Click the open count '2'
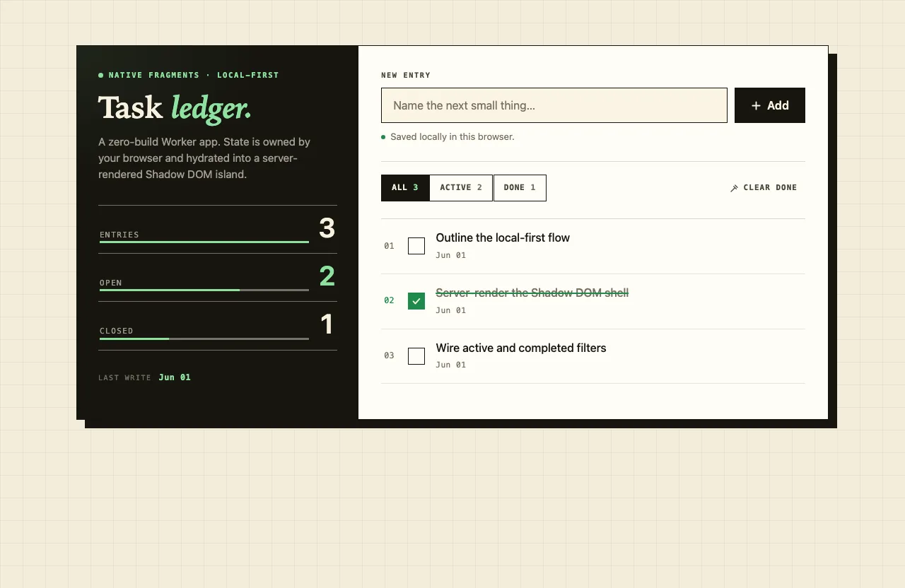The width and height of the screenshot is (905, 588). tap(327, 276)
